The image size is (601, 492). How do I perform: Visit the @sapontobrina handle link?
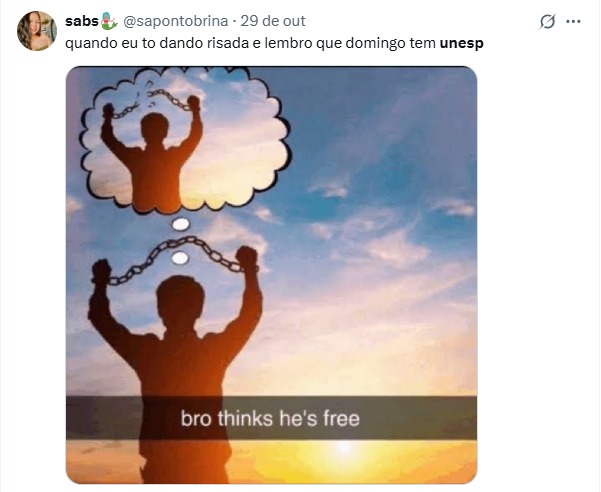[175, 21]
